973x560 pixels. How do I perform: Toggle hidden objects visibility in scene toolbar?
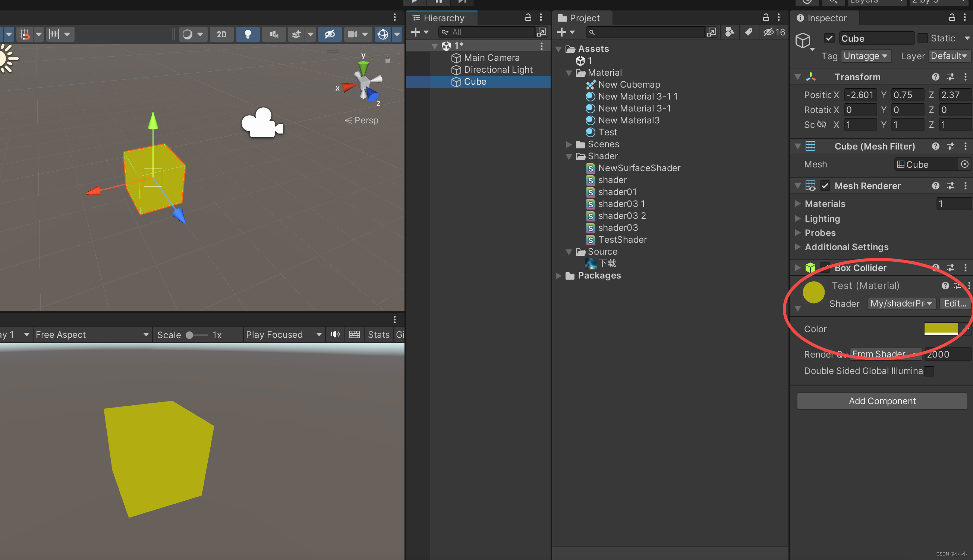[x=330, y=34]
